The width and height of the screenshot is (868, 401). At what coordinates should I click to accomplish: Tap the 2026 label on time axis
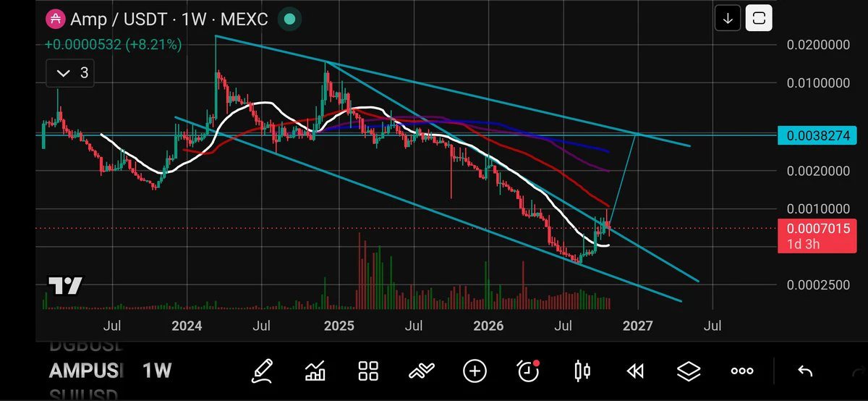[488, 326]
